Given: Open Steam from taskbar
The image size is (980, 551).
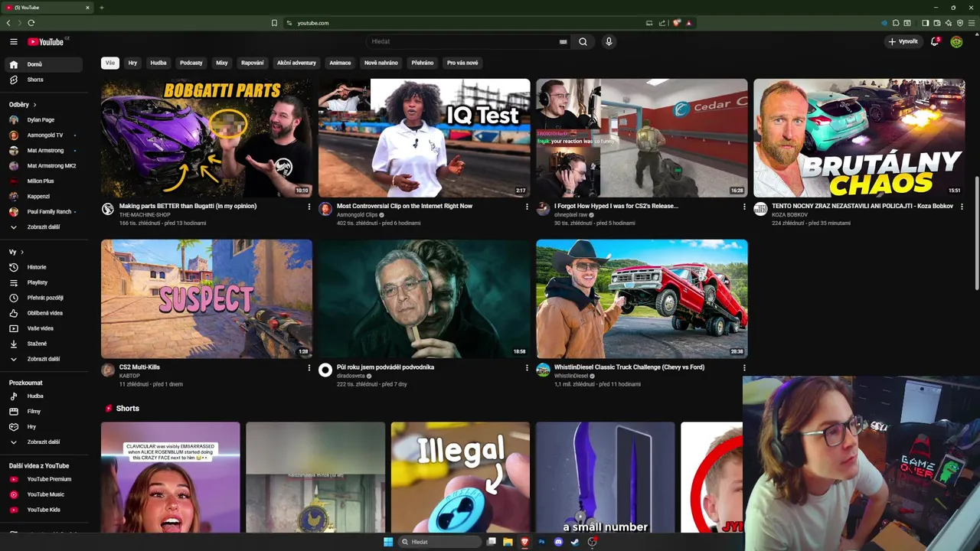Looking at the screenshot, I should [x=575, y=542].
